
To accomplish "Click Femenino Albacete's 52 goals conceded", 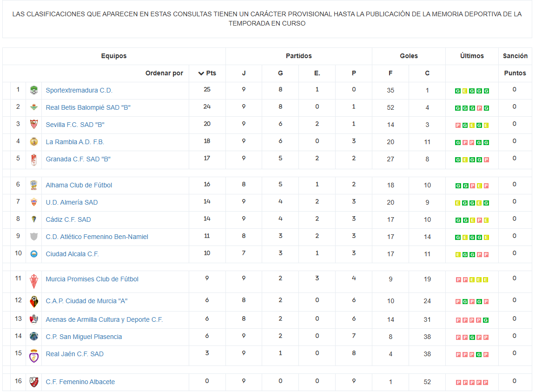I will coord(427,382).
